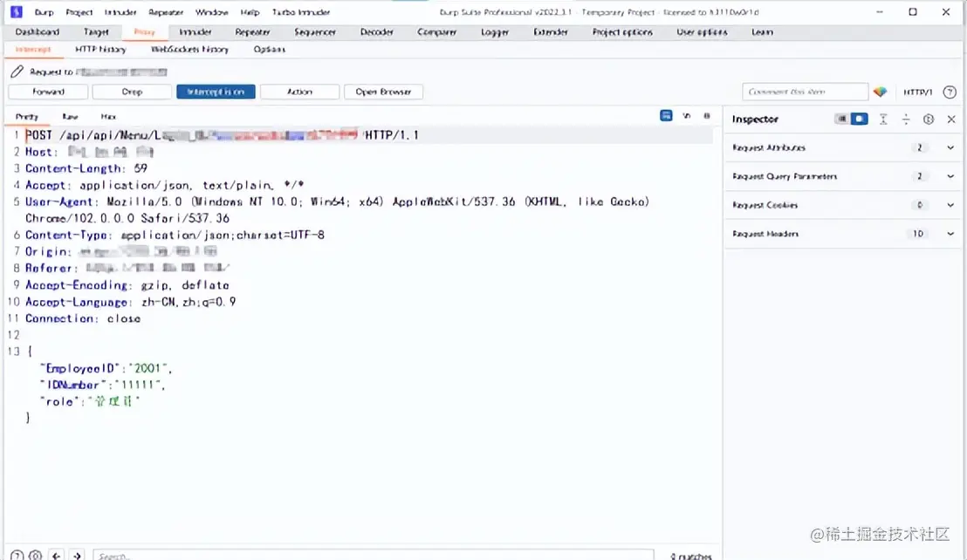Click the Comment this item field

[x=805, y=92]
